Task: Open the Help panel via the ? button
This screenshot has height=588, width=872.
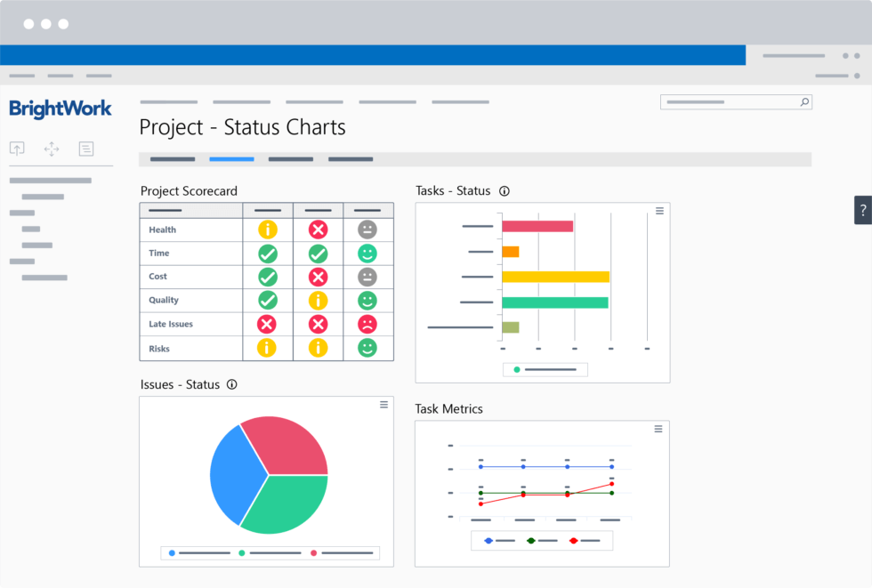Action: coord(862,209)
